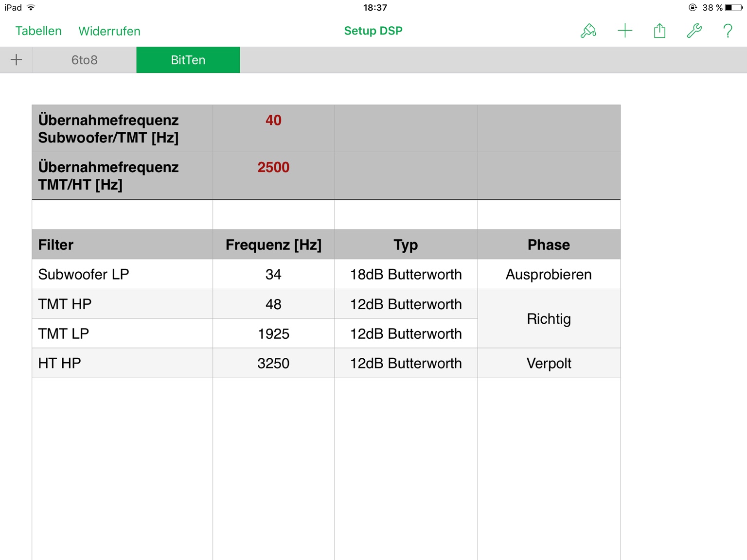The image size is (747, 560).
Task: Select the TMT HP cell
Action: (x=122, y=304)
